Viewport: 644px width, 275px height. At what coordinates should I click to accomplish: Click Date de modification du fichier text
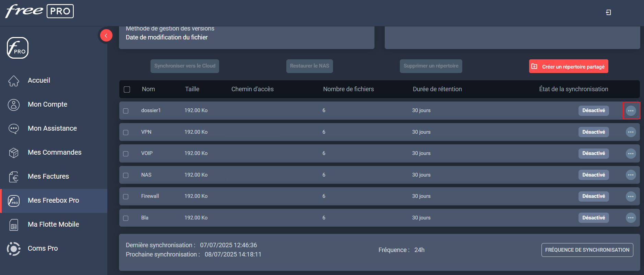[167, 37]
